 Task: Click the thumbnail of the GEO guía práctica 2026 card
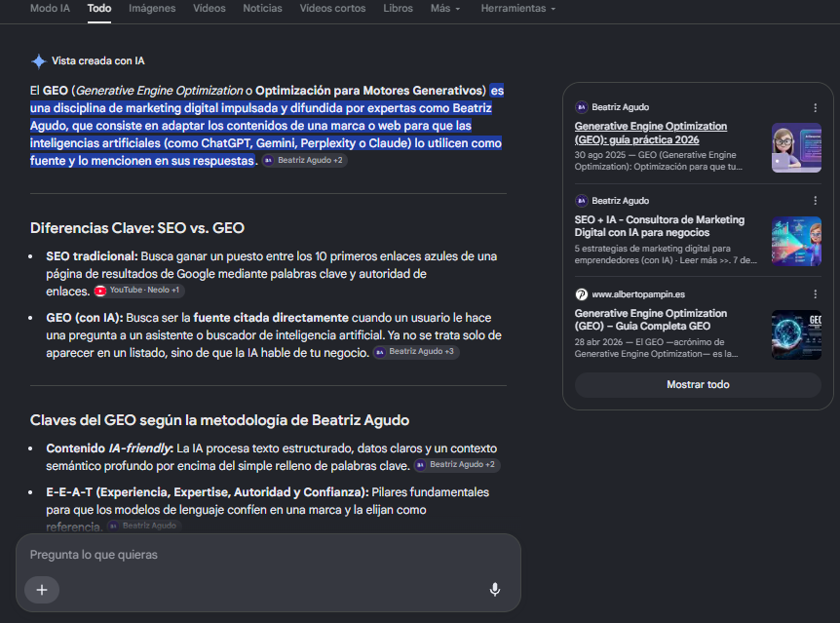tap(796, 148)
